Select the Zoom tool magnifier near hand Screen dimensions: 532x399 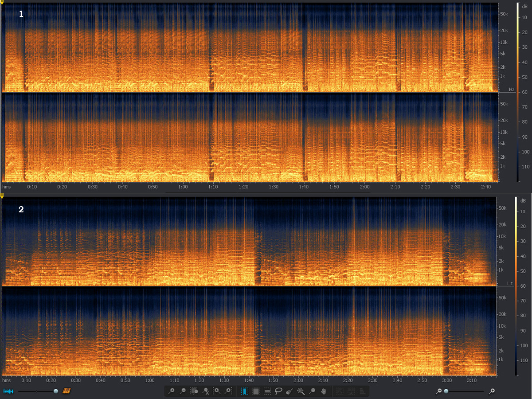pos(313,391)
